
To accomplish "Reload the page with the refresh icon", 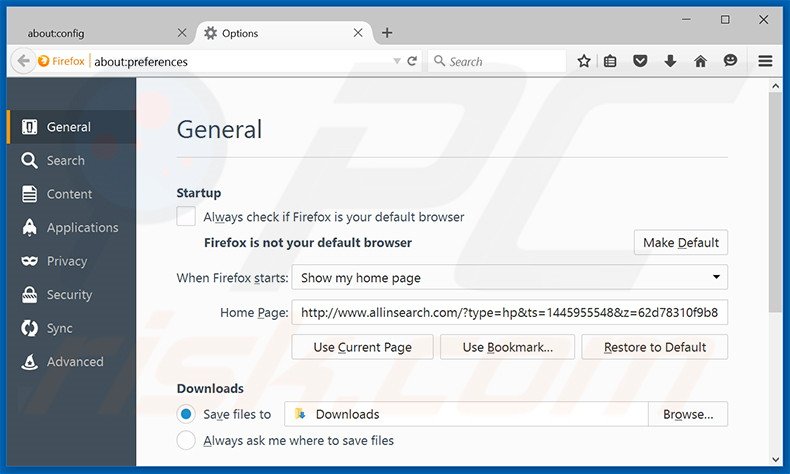I will click(x=412, y=61).
